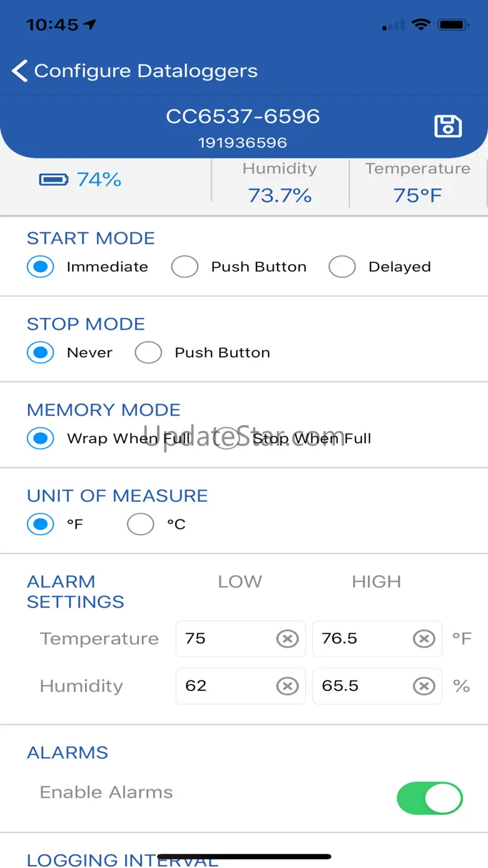The width and height of the screenshot is (488, 868).
Task: Switch unit of measure to °C
Action: pos(141,524)
